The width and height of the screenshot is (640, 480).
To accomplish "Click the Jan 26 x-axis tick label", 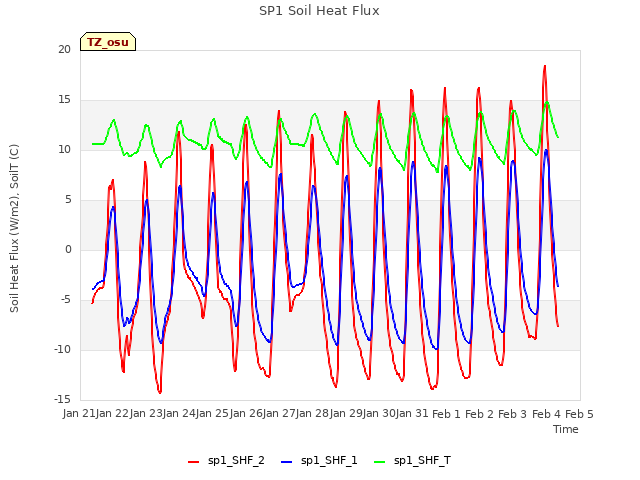I will pos(246,414).
